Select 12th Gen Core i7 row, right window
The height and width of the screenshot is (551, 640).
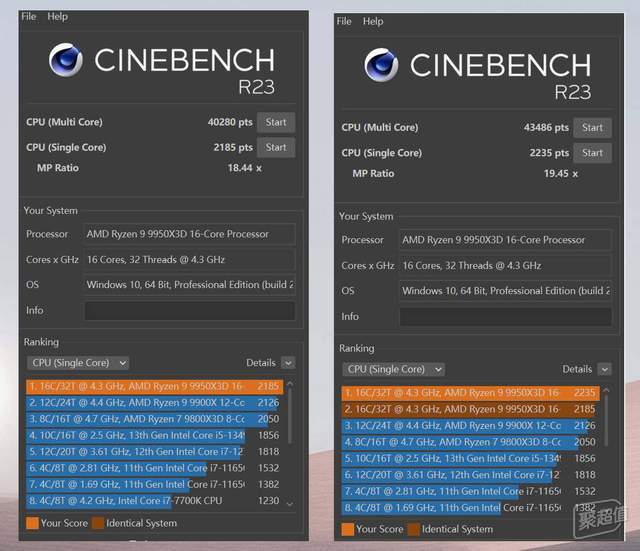coord(471,475)
